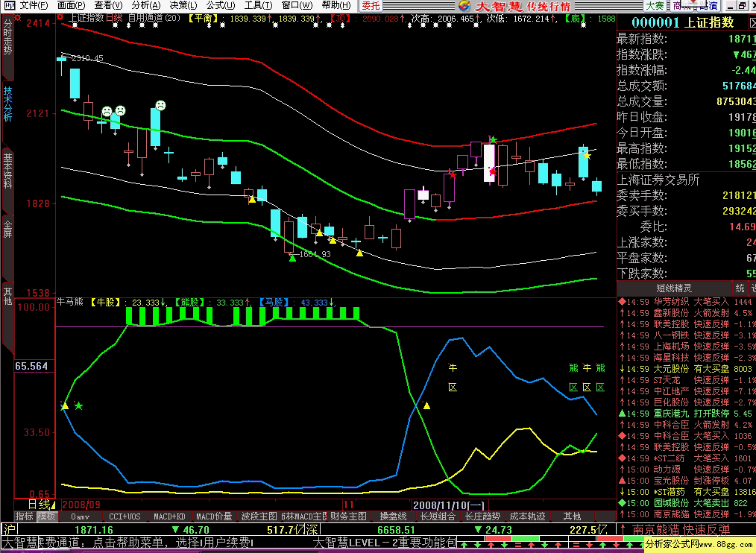Click the 大元股份 有大买盘 alert row
The image size is (756, 553).
click(x=687, y=369)
